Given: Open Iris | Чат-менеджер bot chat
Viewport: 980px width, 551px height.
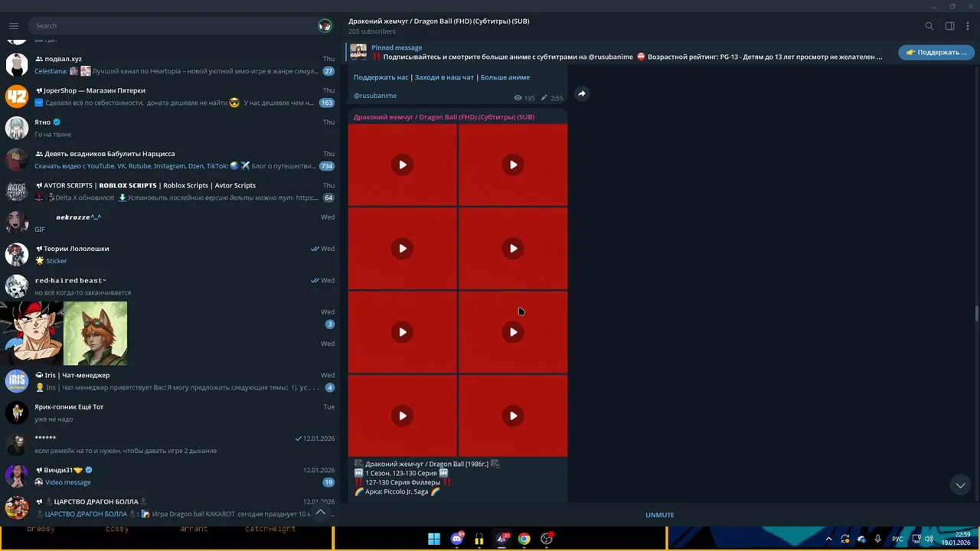Looking at the screenshot, I should coord(170,381).
